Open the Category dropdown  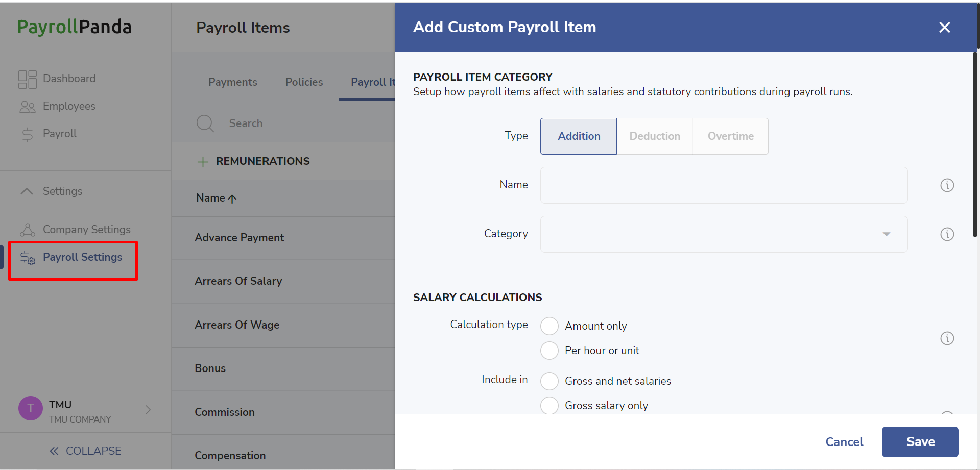click(724, 234)
